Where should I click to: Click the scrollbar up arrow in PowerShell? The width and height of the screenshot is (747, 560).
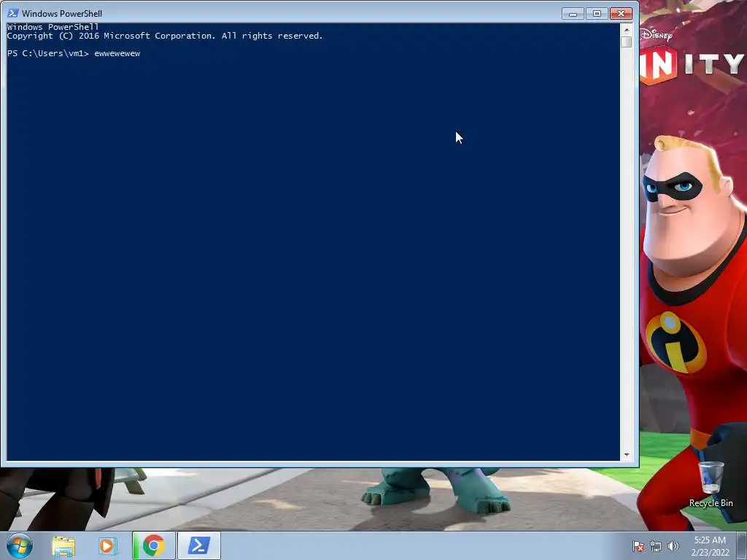[x=627, y=29]
